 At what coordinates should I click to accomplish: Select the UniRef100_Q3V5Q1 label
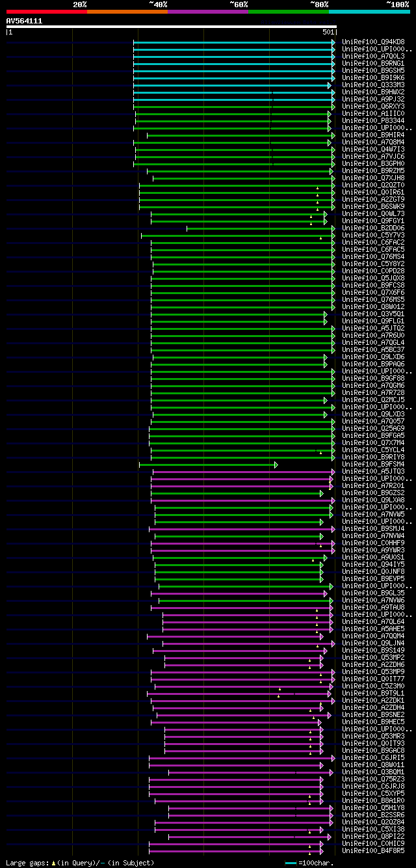click(373, 314)
